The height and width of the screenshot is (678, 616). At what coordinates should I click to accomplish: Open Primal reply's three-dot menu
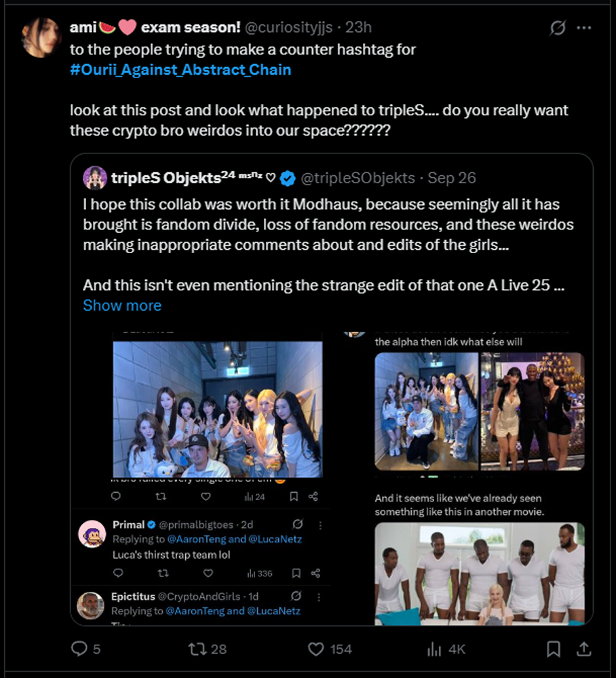click(320, 525)
